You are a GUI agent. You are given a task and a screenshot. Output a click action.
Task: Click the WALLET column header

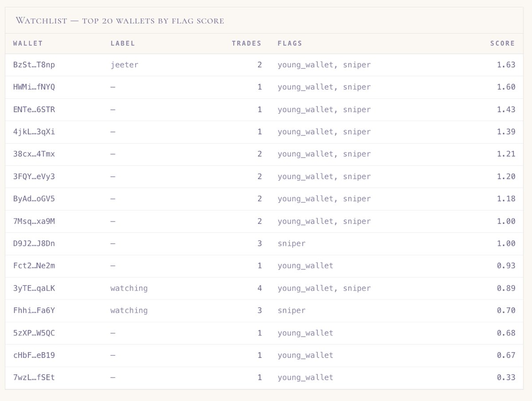(28, 43)
